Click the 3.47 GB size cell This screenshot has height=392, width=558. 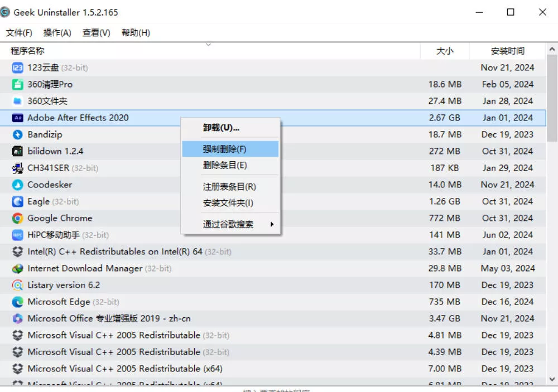[x=445, y=318]
